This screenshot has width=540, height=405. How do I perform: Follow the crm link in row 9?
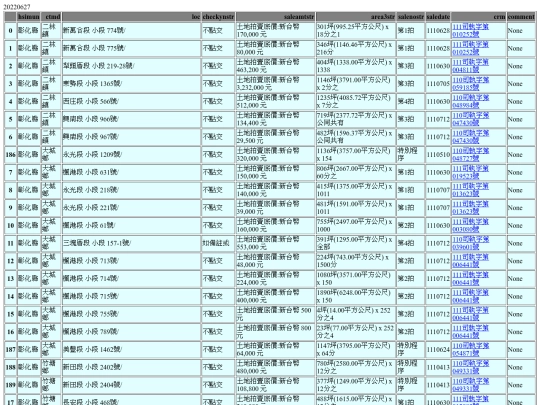pyautogui.click(x=470, y=208)
